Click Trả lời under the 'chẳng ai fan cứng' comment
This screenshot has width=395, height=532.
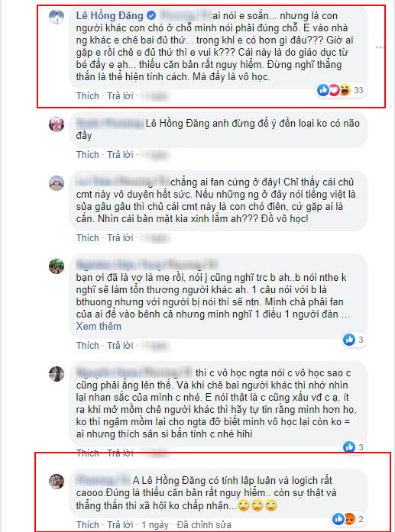(120, 238)
